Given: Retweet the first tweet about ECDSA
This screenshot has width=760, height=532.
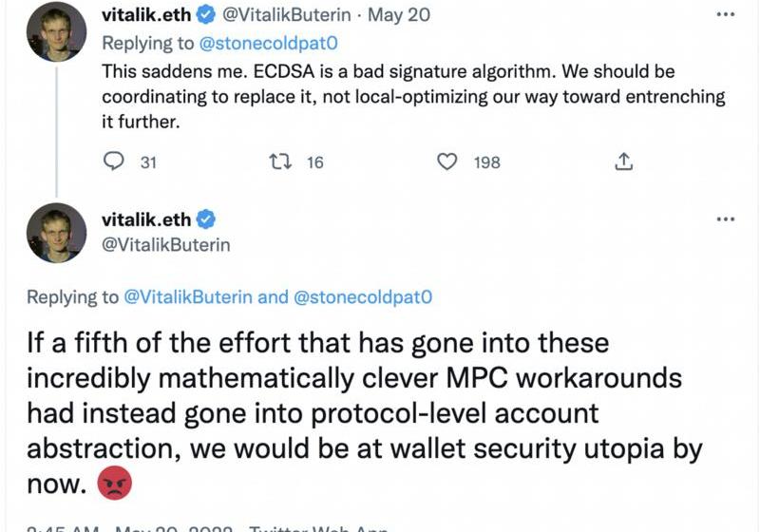Looking at the screenshot, I should point(280,161).
